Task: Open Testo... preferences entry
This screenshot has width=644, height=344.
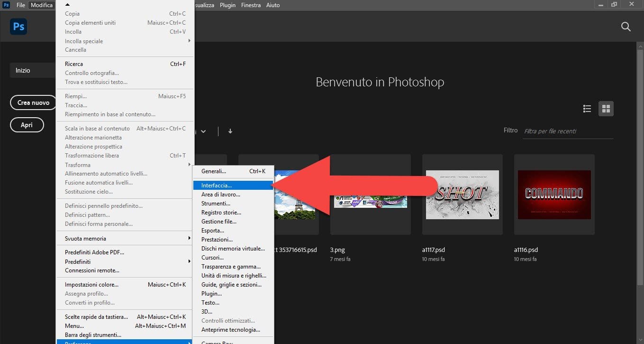Action: click(x=233, y=303)
